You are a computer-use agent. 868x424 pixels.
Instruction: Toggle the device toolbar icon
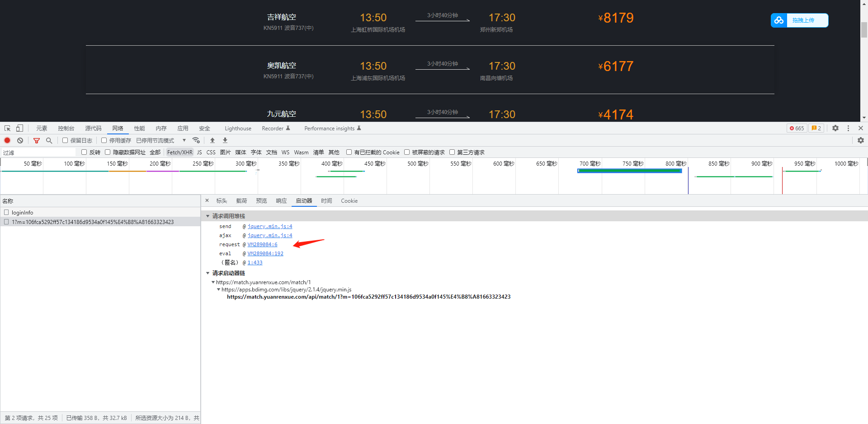(19, 129)
